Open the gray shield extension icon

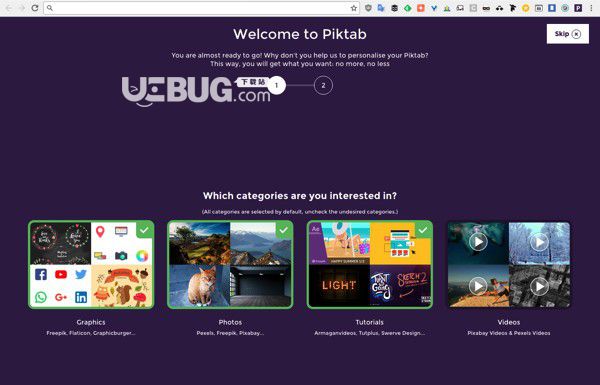368,8
